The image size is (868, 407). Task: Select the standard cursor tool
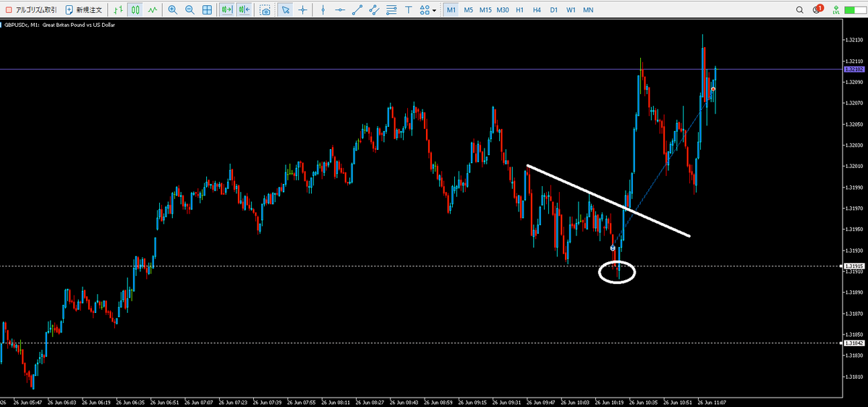[286, 10]
